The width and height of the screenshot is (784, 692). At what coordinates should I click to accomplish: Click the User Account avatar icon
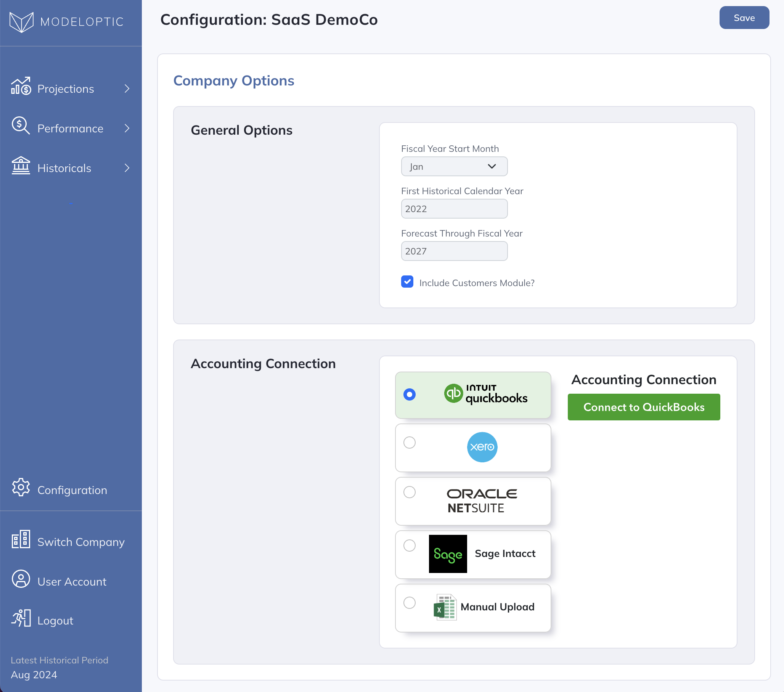click(21, 579)
